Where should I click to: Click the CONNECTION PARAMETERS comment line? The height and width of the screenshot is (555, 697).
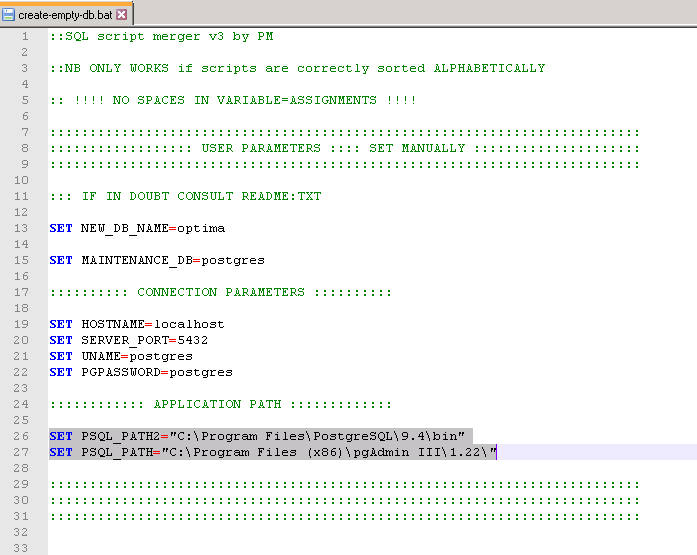point(220,292)
